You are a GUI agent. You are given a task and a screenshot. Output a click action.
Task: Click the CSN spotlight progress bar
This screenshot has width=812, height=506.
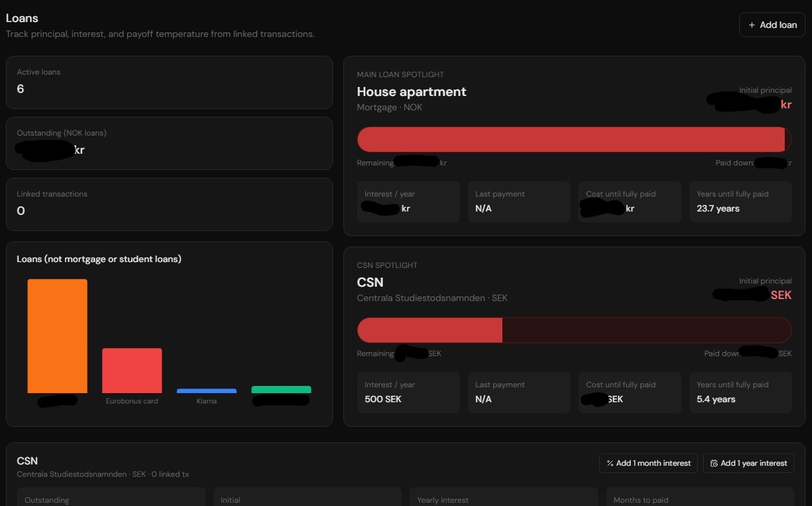tap(574, 330)
